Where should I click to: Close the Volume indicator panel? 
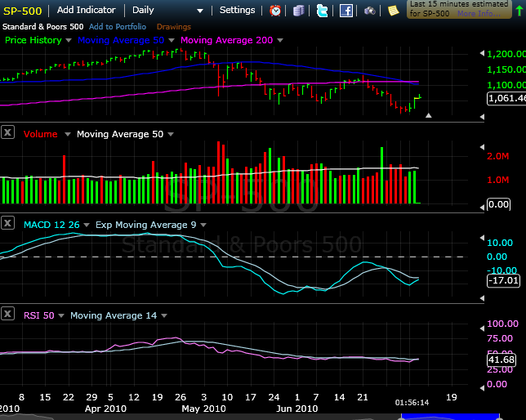coord(8,133)
